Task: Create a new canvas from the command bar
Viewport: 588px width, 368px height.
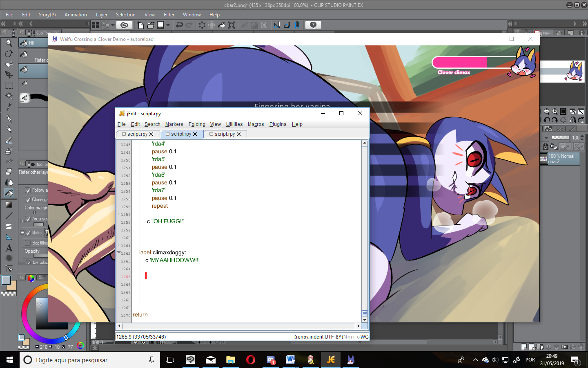Action: click(140, 25)
